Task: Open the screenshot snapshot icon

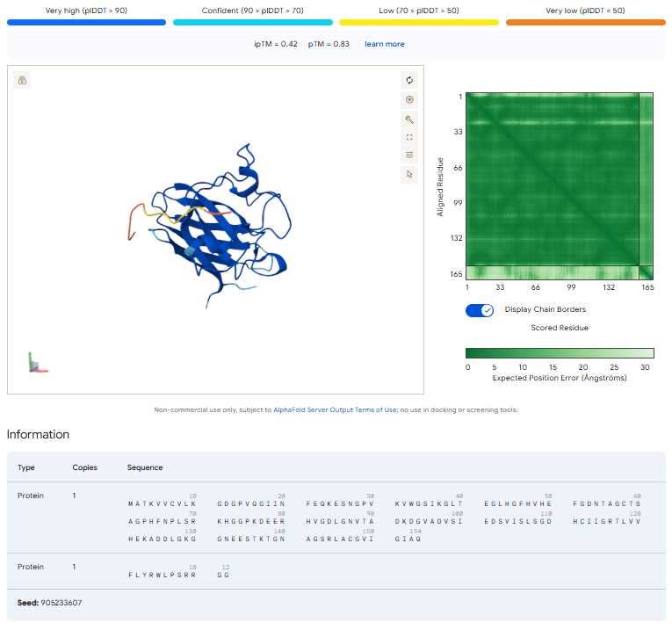Action: click(x=409, y=100)
